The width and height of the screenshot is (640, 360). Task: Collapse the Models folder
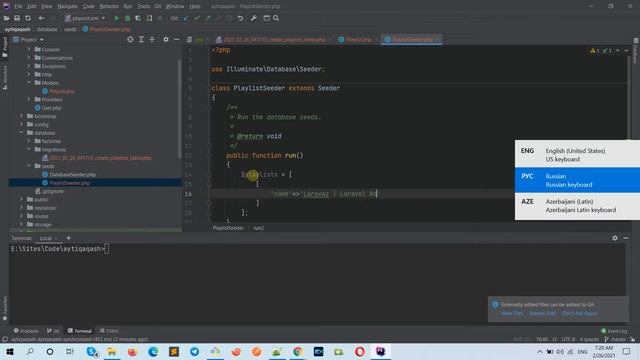[29, 82]
